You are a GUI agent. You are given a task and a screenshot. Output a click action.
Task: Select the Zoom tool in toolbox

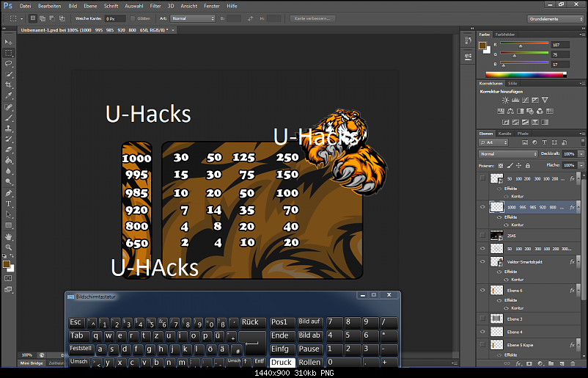[9, 247]
